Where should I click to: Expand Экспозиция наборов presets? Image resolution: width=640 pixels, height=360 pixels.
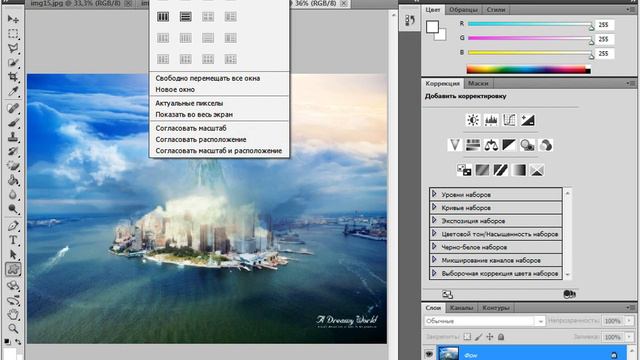(x=434, y=220)
